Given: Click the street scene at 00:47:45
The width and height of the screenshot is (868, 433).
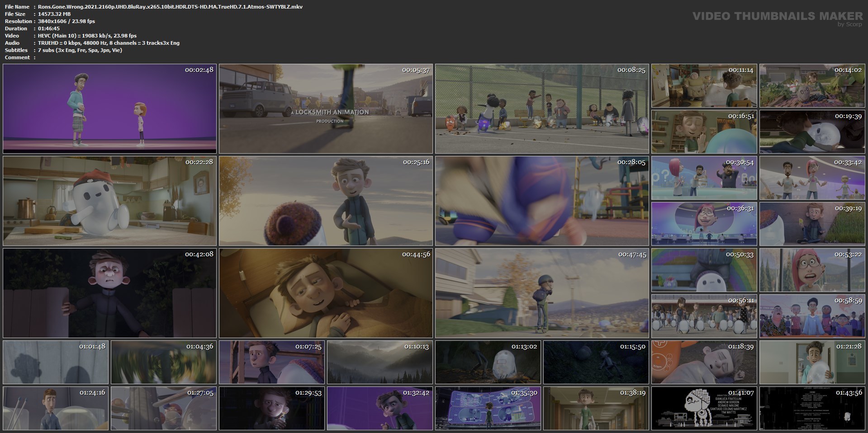Looking at the screenshot, I should tap(542, 293).
